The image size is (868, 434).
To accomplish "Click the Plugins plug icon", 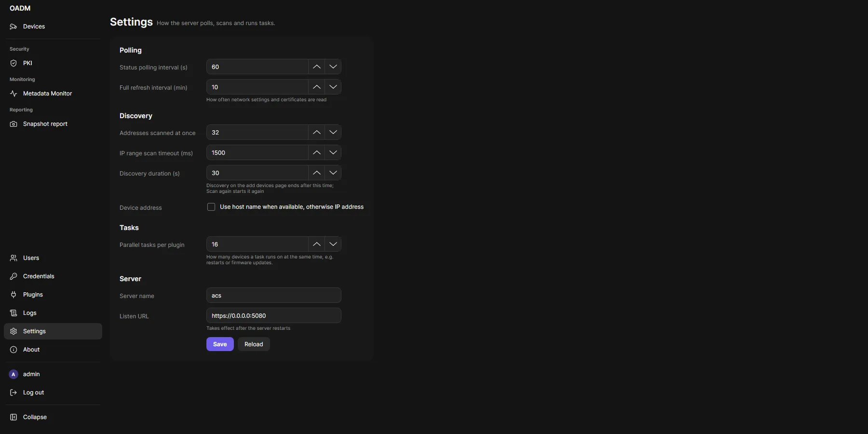I will coord(14,295).
